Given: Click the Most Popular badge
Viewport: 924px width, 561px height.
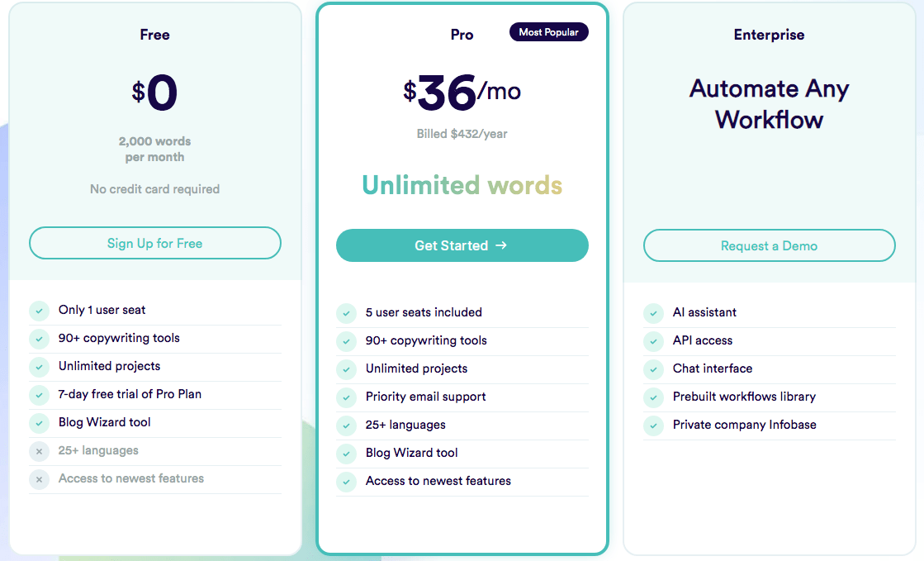Looking at the screenshot, I should coord(548,31).
